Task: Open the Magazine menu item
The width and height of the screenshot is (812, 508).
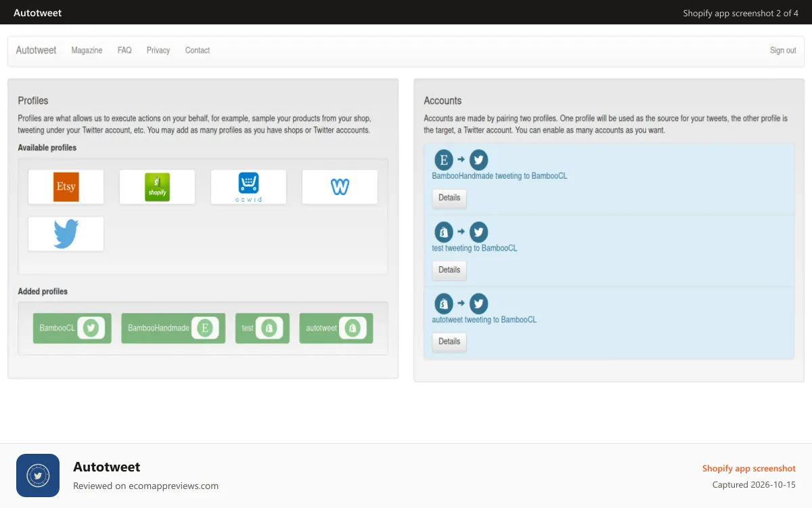Action: 87,50
